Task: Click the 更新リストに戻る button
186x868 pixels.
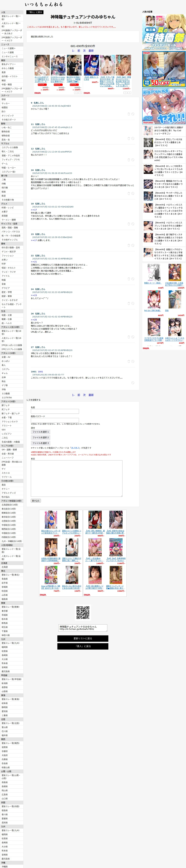Action: (83, 639)
